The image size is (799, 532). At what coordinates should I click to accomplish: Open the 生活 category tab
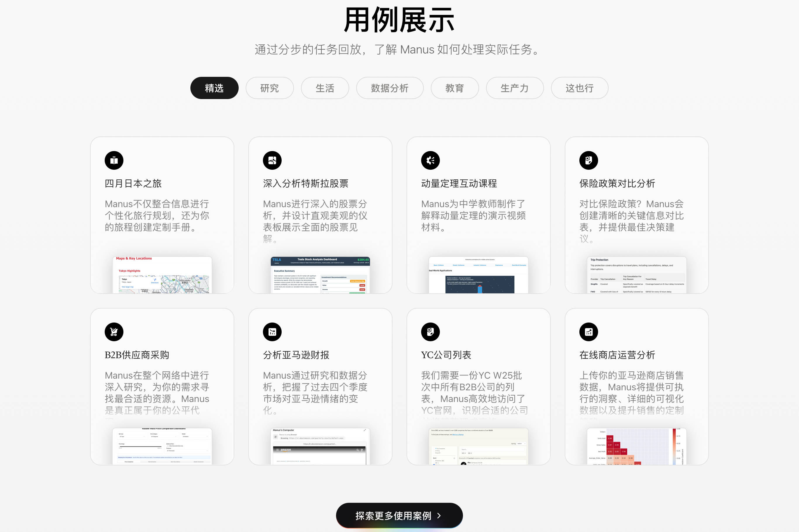pos(325,88)
